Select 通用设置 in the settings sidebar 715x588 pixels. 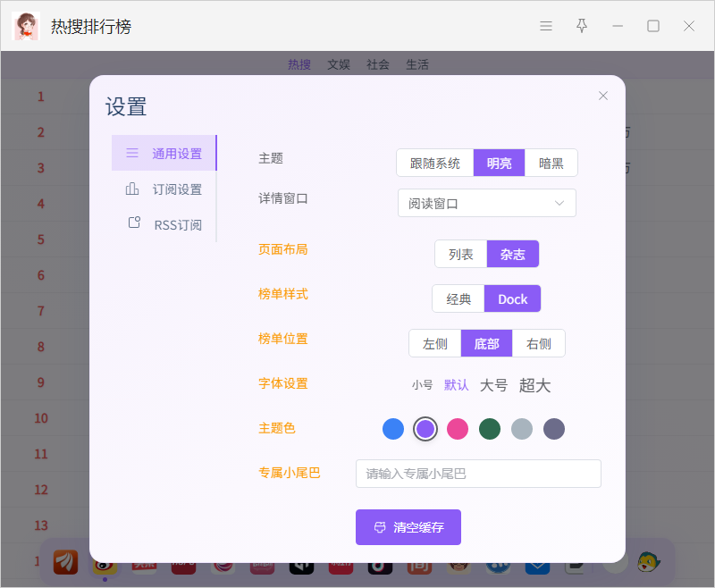[164, 153]
